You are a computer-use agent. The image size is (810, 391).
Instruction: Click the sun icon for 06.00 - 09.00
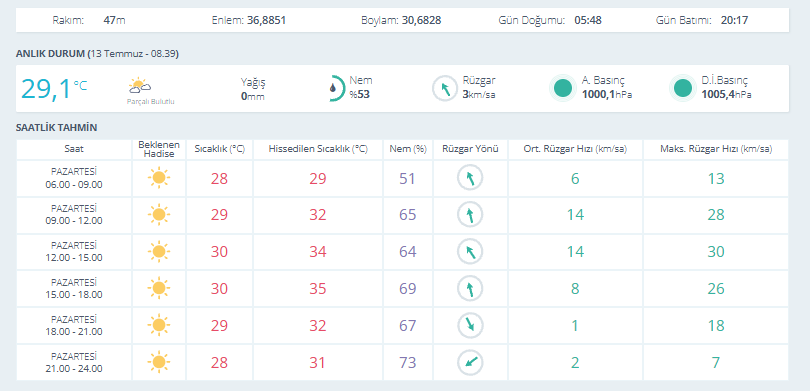coord(159,178)
